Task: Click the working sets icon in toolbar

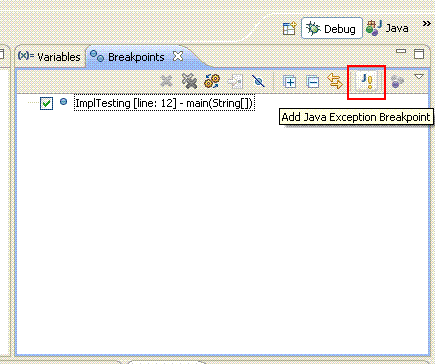Action: (397, 81)
